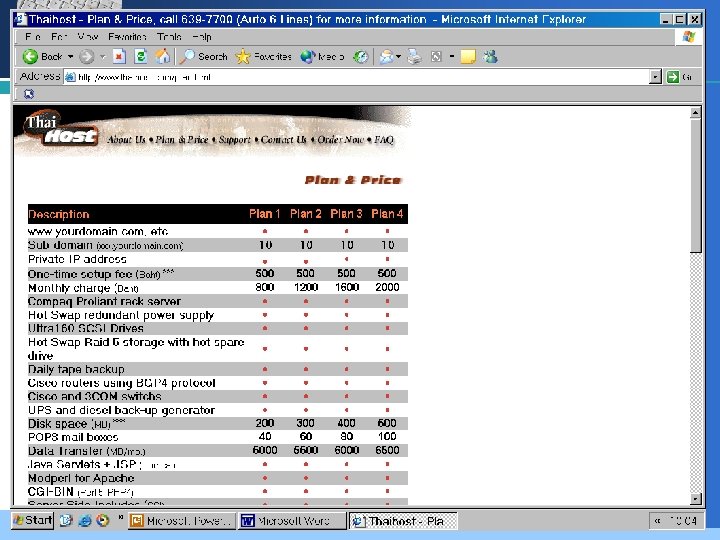Click the yellow Discuss note icon
The image size is (720, 540).
tap(467, 57)
